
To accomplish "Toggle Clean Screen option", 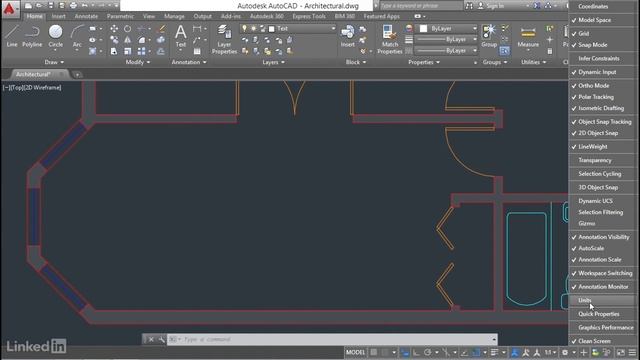I will click(x=602, y=341).
